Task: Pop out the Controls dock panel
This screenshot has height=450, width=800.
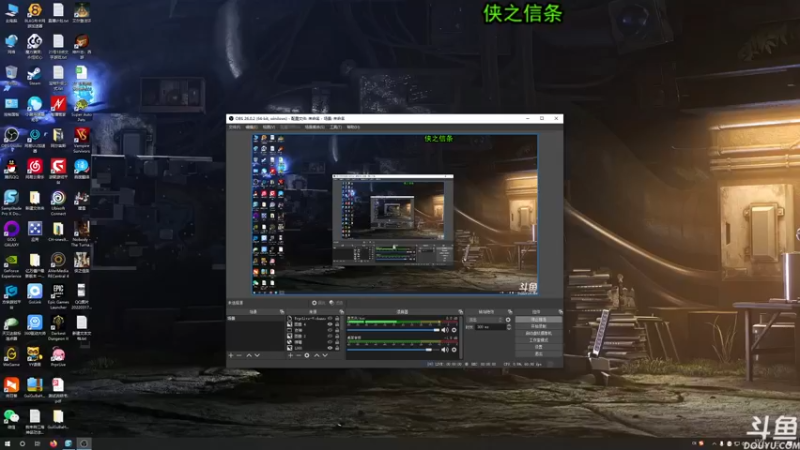Action: coord(561,311)
